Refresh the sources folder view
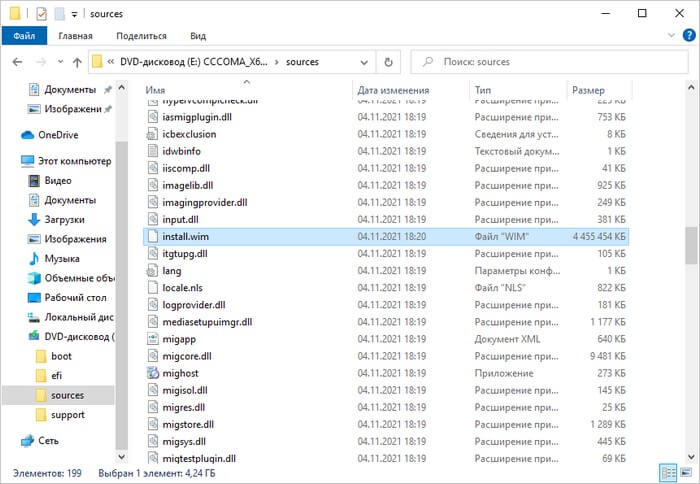Viewport: 700px width, 484px height. coord(391,62)
